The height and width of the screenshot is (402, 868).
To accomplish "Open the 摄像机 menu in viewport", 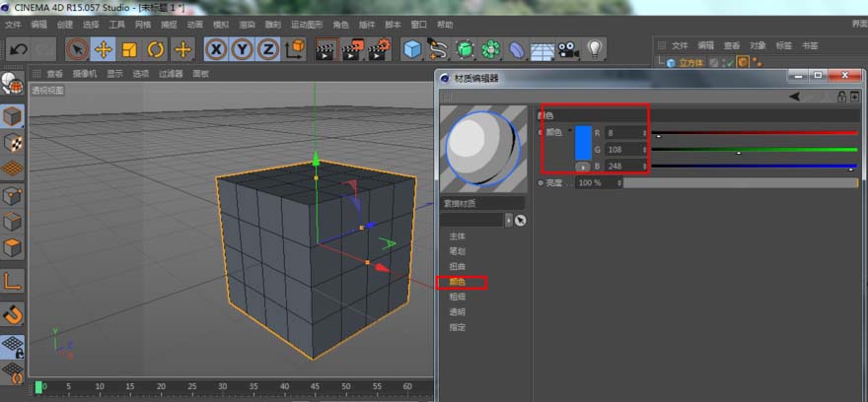I will click(84, 73).
